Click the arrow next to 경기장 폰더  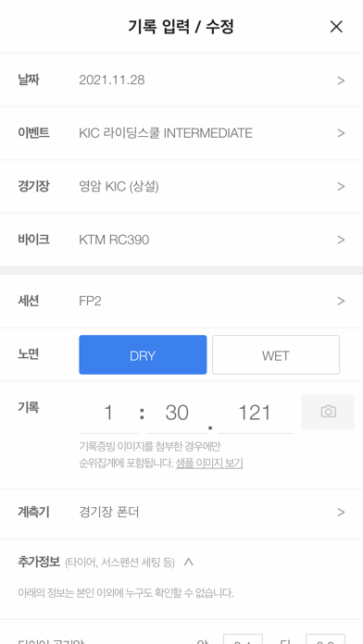[341, 513]
